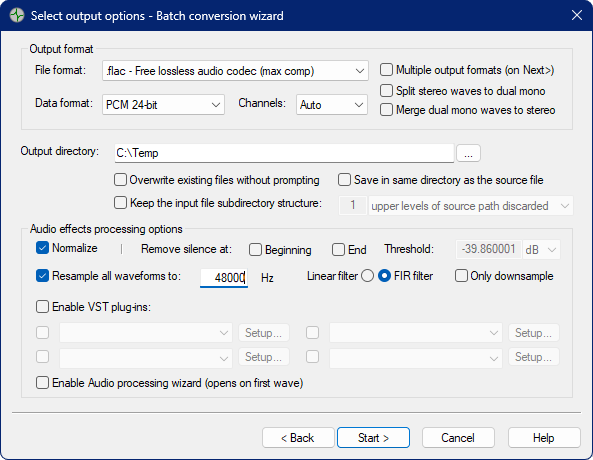Click the Start > button
This screenshot has height=460, width=593.
click(373, 438)
